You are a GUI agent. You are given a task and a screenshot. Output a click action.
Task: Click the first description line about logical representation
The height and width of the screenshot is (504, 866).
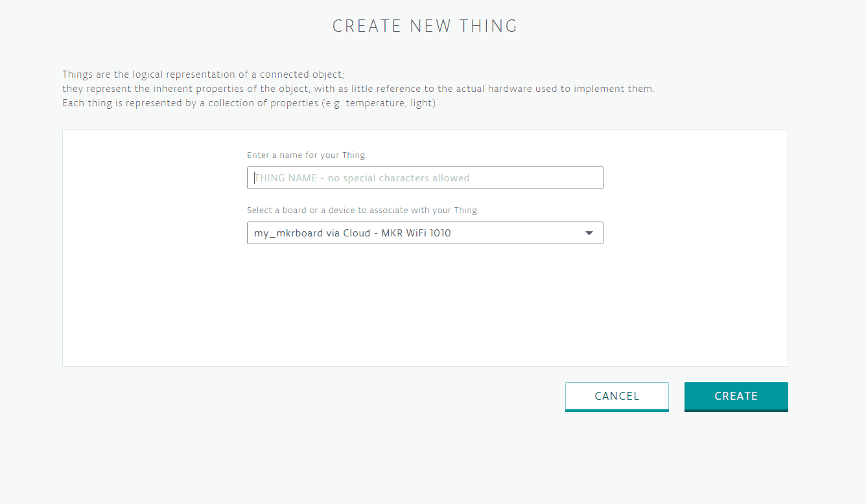204,74
